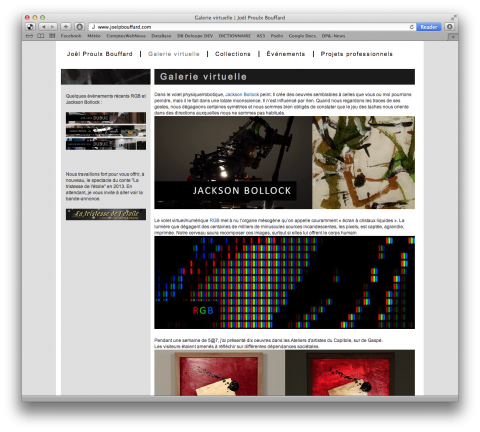Open the Événements menu item
The width and height of the screenshot is (480, 432).
pyautogui.click(x=286, y=54)
